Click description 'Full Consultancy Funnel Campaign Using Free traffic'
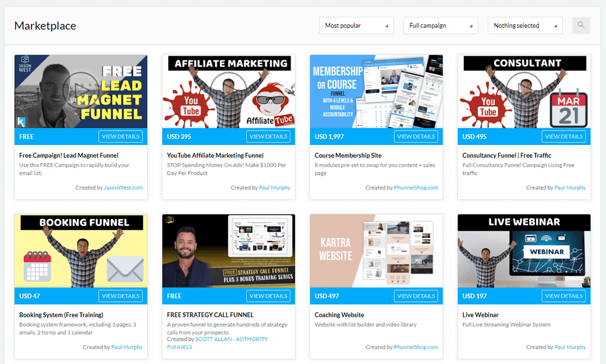Image resolution: width=606 pixels, height=364 pixels. click(518, 169)
